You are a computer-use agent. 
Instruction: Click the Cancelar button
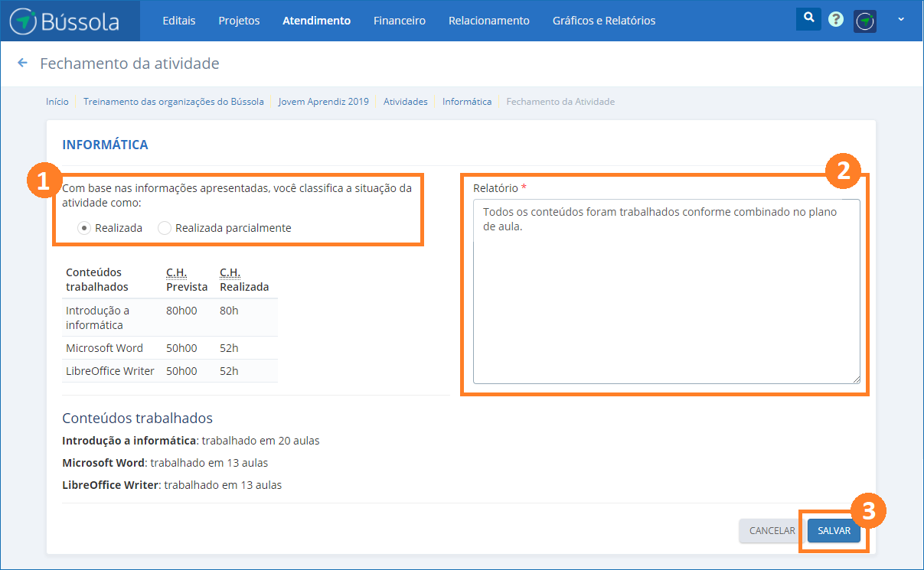[772, 531]
